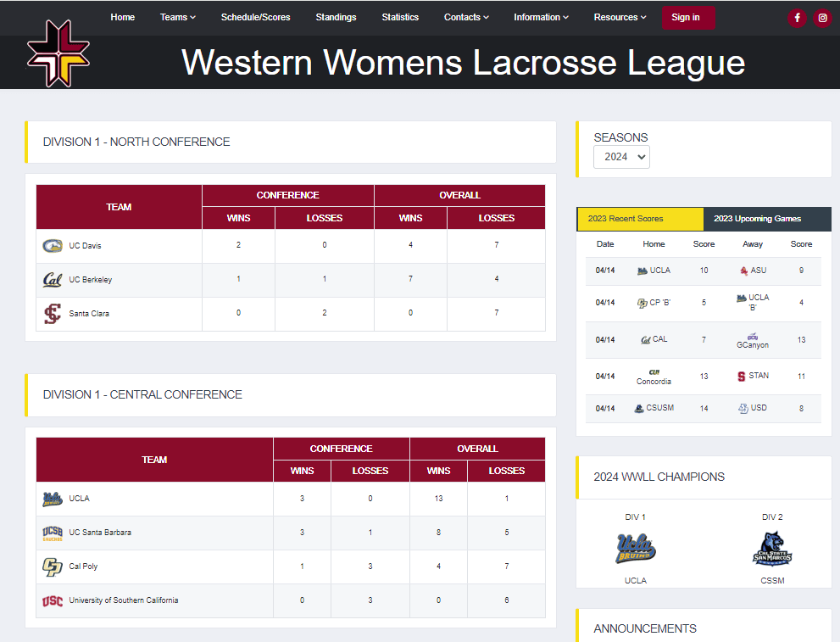Click the UC Santa Barbara logo
Viewport: 840px width, 642px height.
(x=53, y=533)
